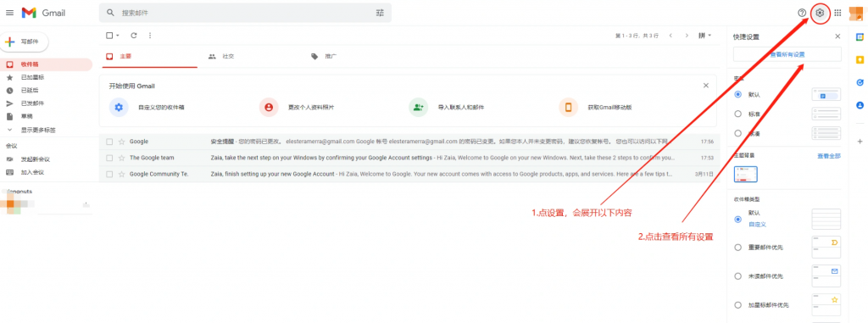Click the 查看所有设置 button
The height and width of the screenshot is (323, 868).
(x=787, y=54)
